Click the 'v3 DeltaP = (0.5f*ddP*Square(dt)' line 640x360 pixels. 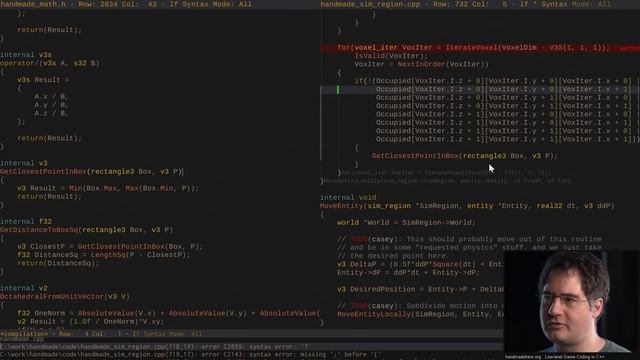[x=420, y=264]
